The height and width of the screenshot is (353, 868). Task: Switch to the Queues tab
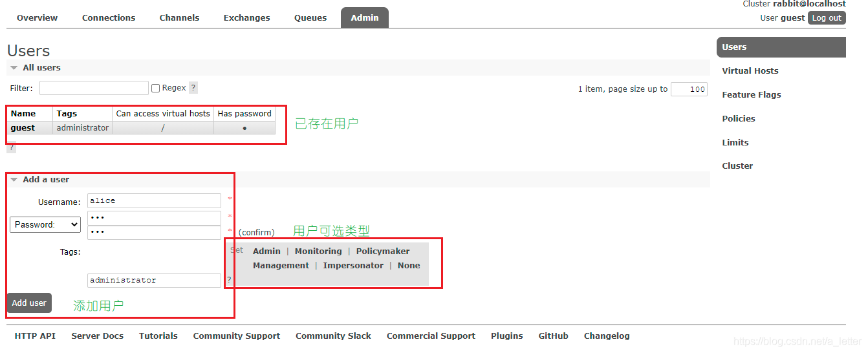click(310, 17)
